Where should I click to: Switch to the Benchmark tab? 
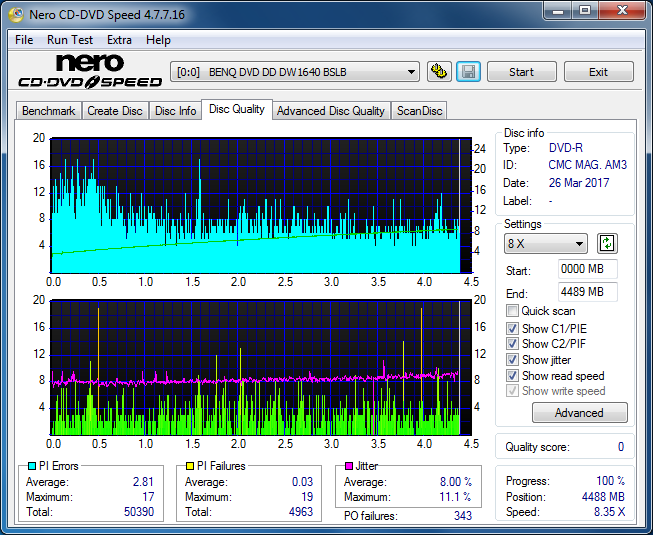click(x=49, y=111)
